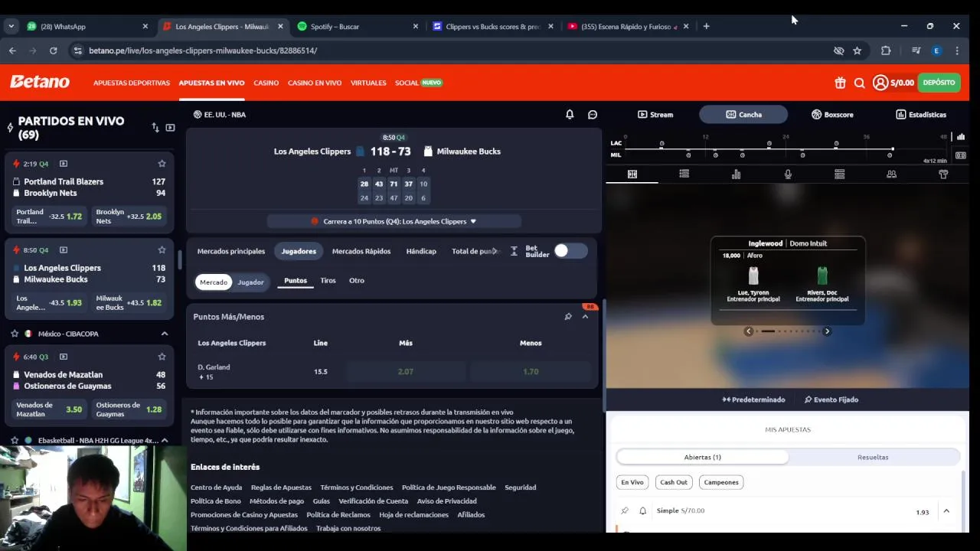The image size is (980, 551).
Task: Switch to Resueltas bets
Action: pyautogui.click(x=873, y=457)
